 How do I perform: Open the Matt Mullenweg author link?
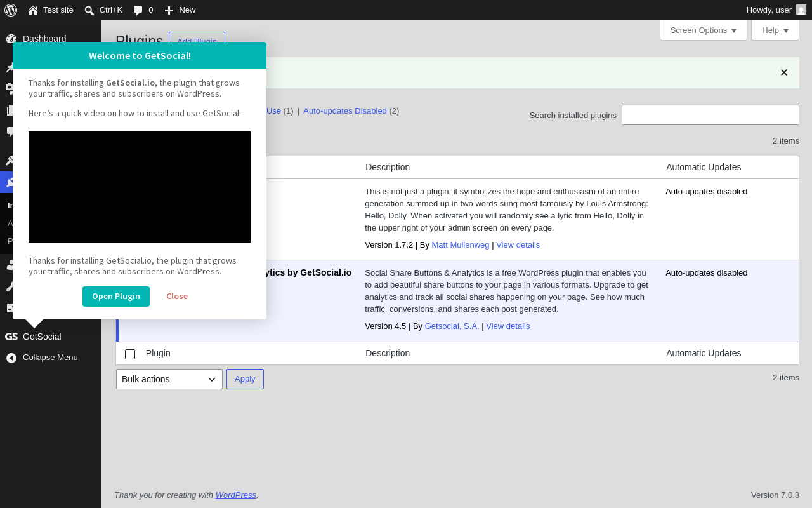[x=461, y=245]
